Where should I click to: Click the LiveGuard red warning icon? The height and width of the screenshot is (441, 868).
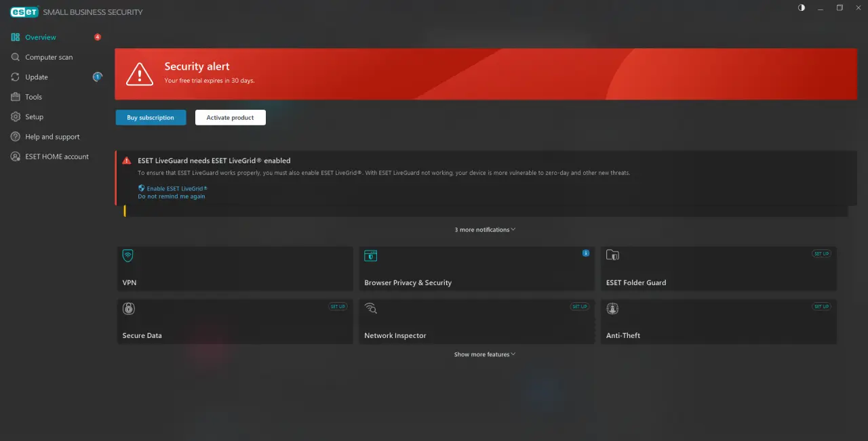(127, 161)
